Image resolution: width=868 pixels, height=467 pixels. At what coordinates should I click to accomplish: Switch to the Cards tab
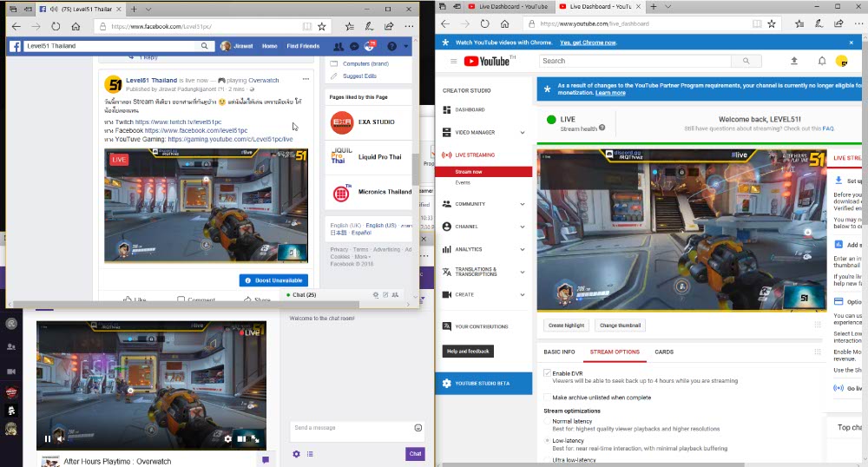coord(664,352)
